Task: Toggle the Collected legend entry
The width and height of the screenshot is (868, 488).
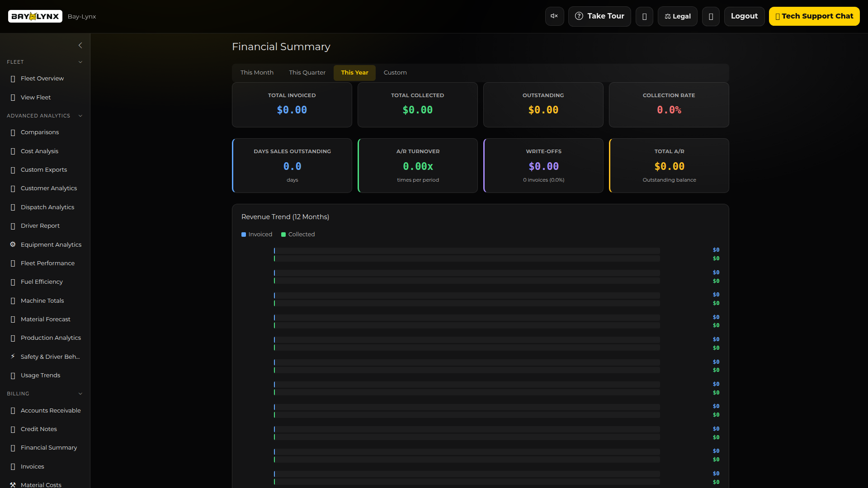Action: 297,234
